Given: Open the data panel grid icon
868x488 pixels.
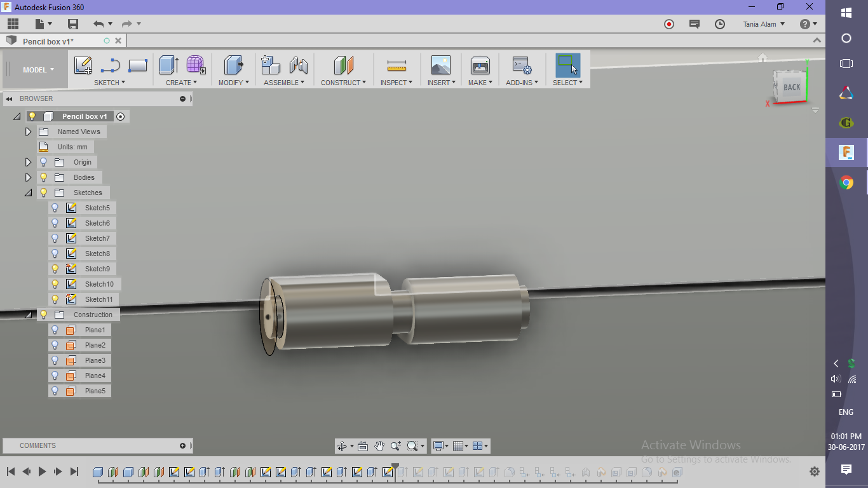Looking at the screenshot, I should click(13, 24).
